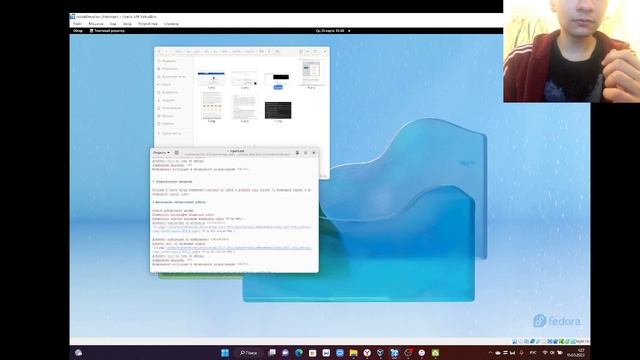Click the search icon in Files toolbar
This screenshot has height=360, width=640.
point(278,52)
